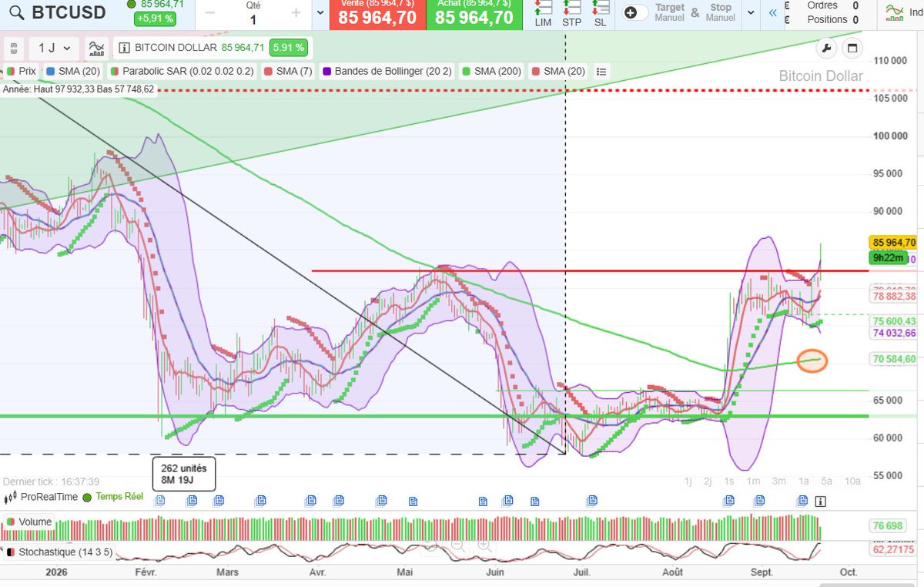This screenshot has width=924, height=587.
Task: Click the SMA (200) indicator label
Action: point(492,71)
